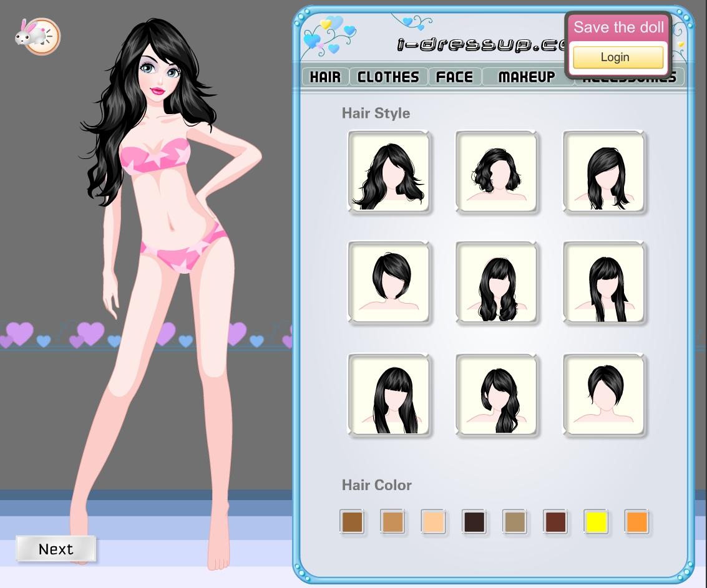Select the auburn reddish-brown hair color
Viewport: 707px width, 588px height.
555,522
